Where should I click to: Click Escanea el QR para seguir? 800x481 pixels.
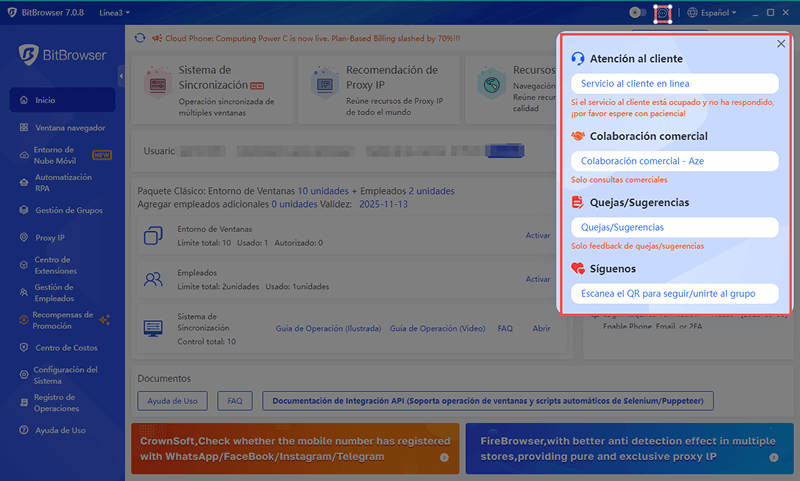pos(674,293)
